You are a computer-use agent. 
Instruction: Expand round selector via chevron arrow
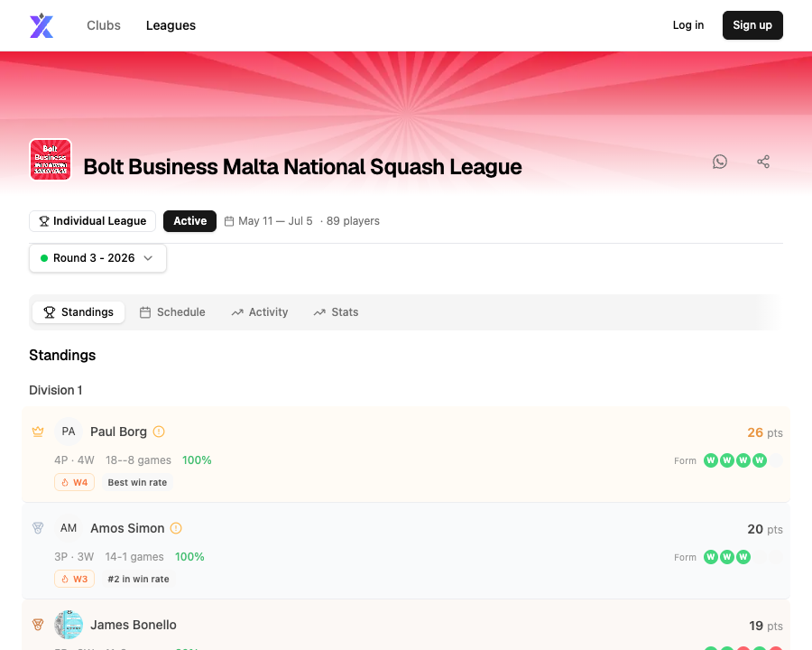tap(148, 258)
